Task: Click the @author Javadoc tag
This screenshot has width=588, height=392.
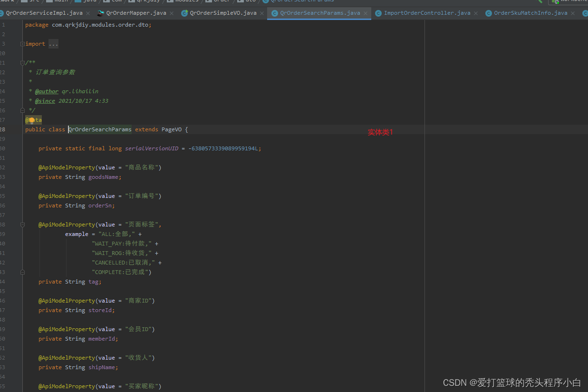Action: pyautogui.click(x=47, y=91)
